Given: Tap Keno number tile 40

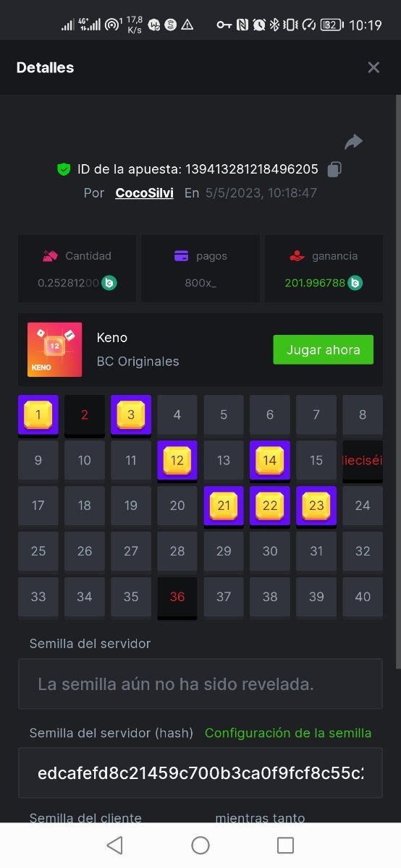Looking at the screenshot, I should tap(363, 597).
